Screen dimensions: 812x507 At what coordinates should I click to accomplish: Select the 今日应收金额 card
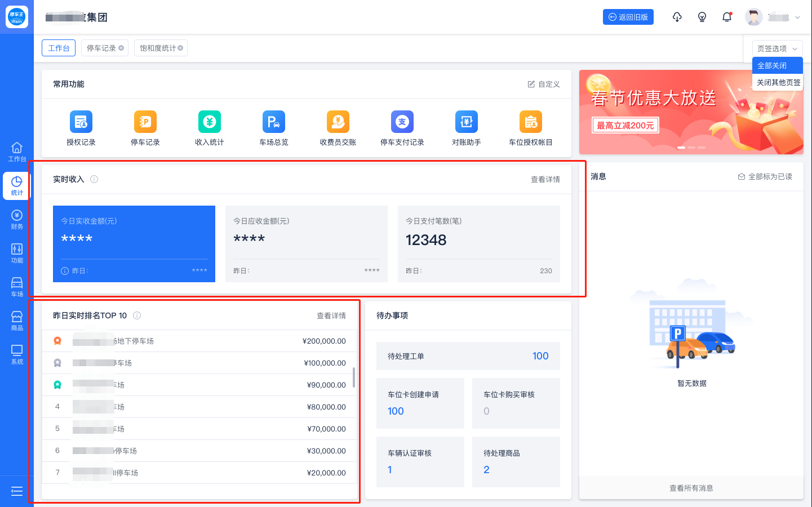(x=307, y=244)
